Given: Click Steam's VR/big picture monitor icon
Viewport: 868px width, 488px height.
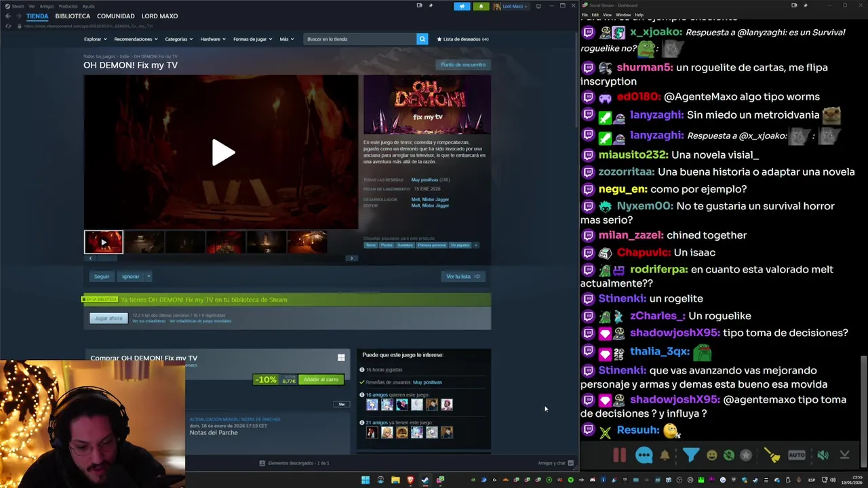Looking at the screenshot, I should (538, 6).
